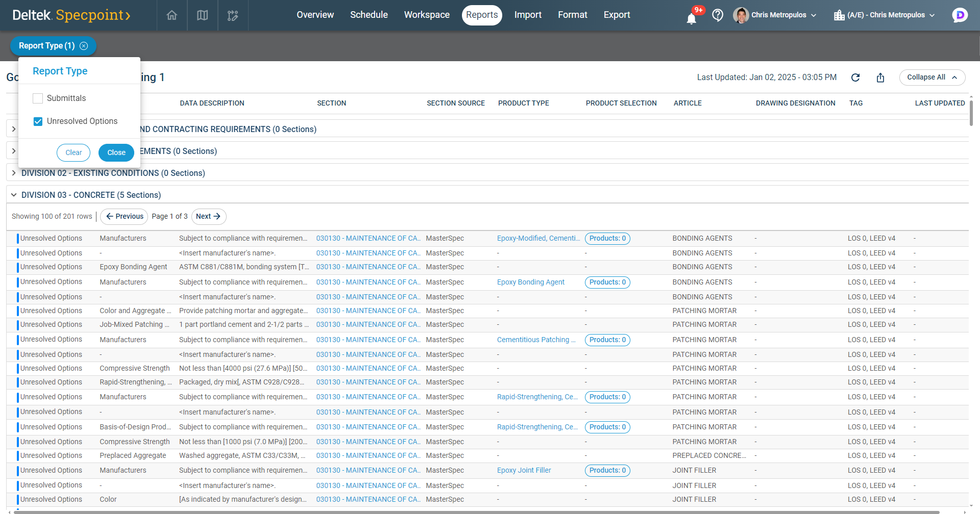This screenshot has width=980, height=514.
Task: Open the book/library icon in header
Action: point(203,15)
